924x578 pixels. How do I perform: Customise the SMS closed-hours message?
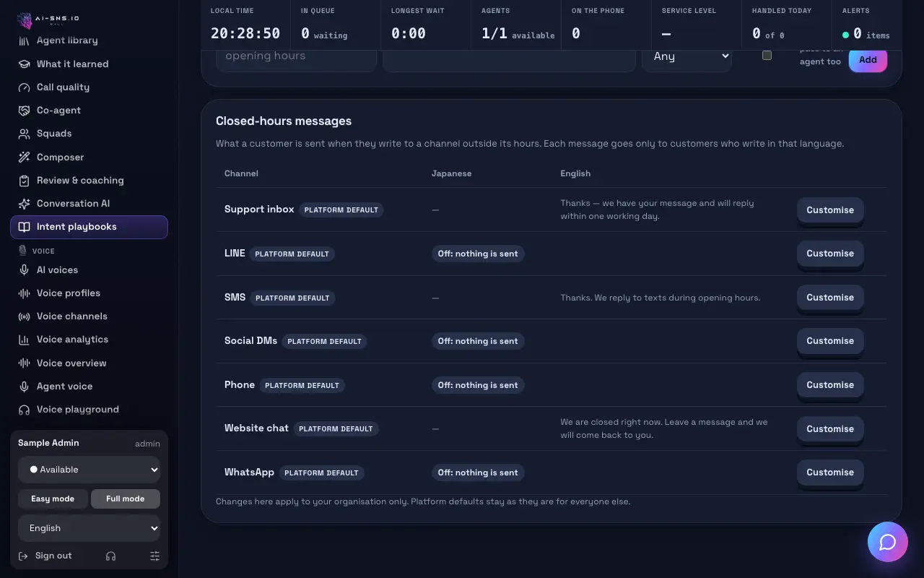coord(830,297)
